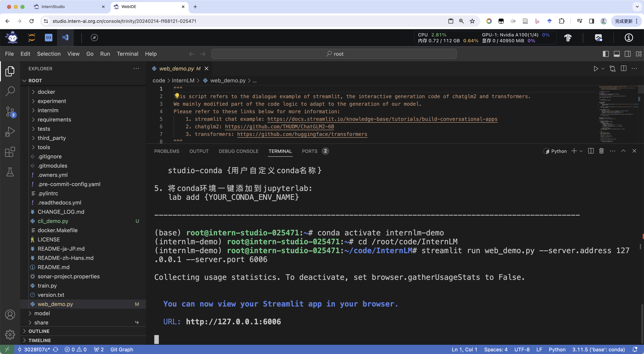Open the Terminal menu
Viewport: 644px width, 354px height.
click(x=127, y=54)
